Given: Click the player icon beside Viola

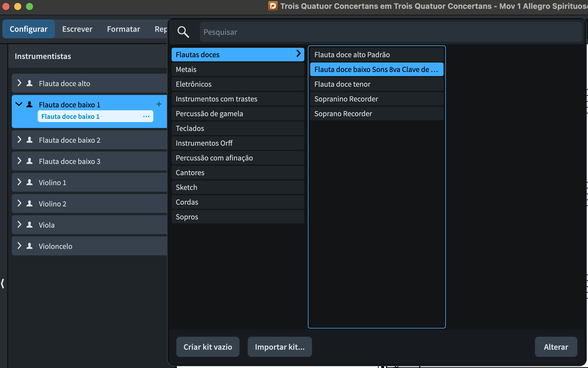Looking at the screenshot, I should click(29, 225).
